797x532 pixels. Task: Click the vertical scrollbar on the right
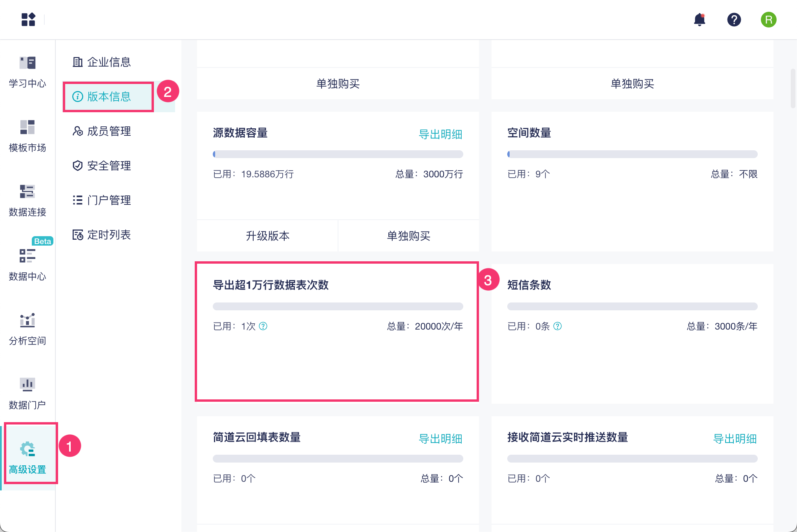coord(793,88)
